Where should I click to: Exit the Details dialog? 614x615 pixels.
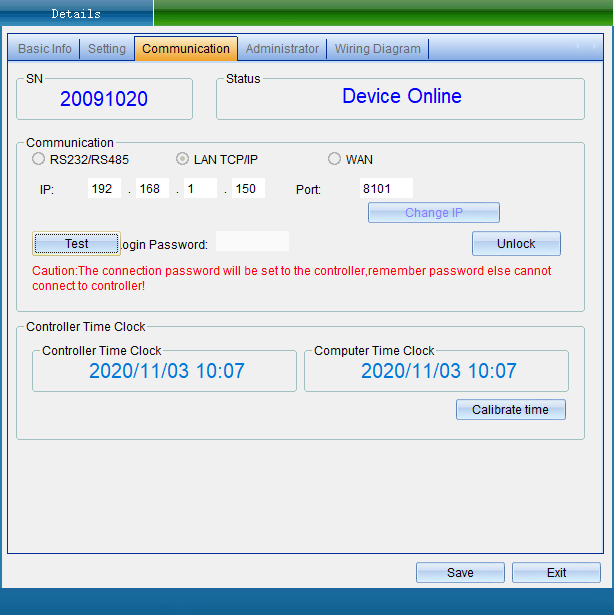coord(556,573)
